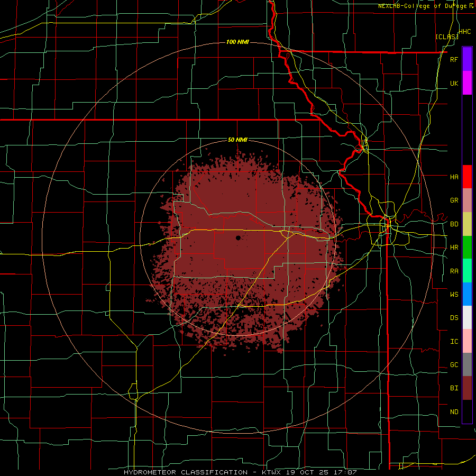Screen dimensions: 476x476
Task: Pick the WS blue legend swatch
Action: pyautogui.click(x=467, y=294)
